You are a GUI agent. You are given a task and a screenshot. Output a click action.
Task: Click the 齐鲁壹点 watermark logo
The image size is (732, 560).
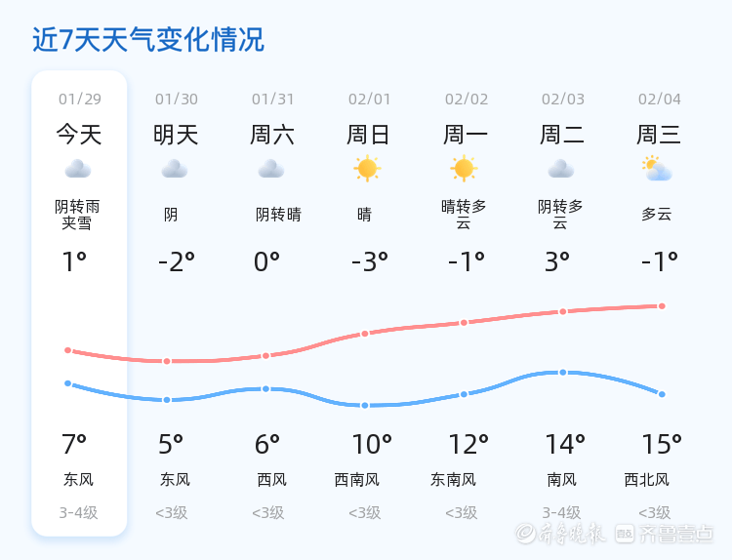point(677,534)
